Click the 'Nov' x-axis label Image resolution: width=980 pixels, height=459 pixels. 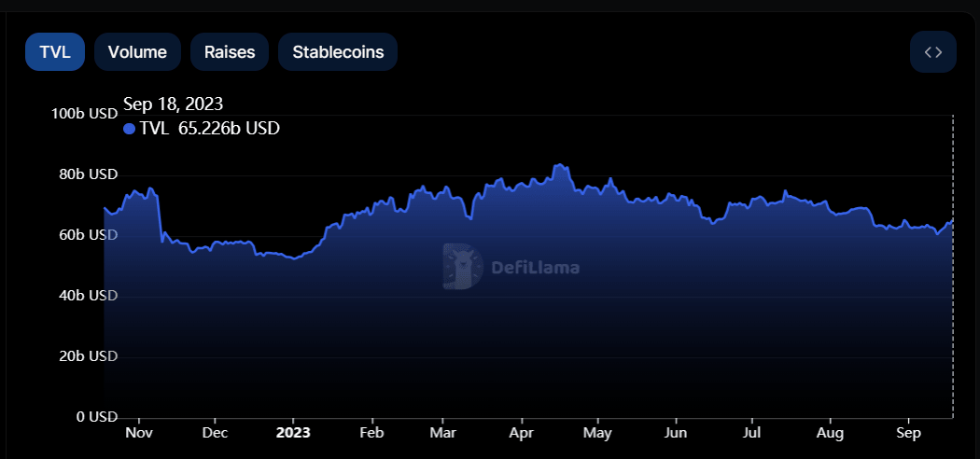tap(139, 433)
